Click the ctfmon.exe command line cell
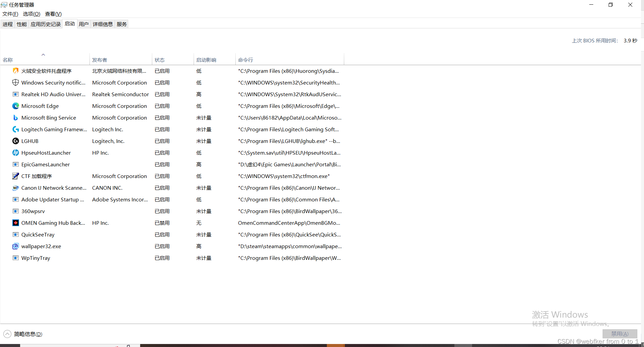 pos(284,176)
